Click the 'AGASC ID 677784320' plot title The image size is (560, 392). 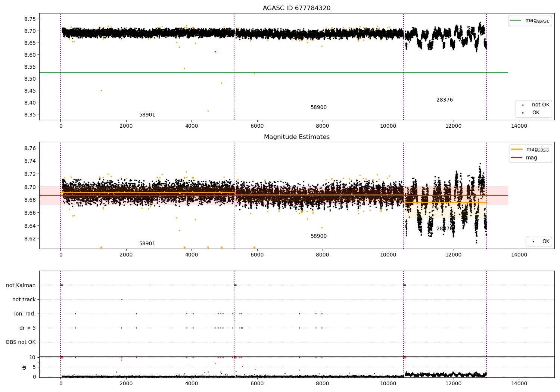click(x=296, y=8)
